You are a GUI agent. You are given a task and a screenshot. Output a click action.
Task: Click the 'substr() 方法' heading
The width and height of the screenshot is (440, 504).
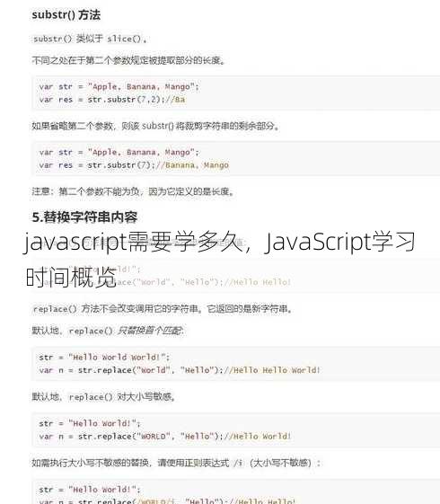(66, 14)
